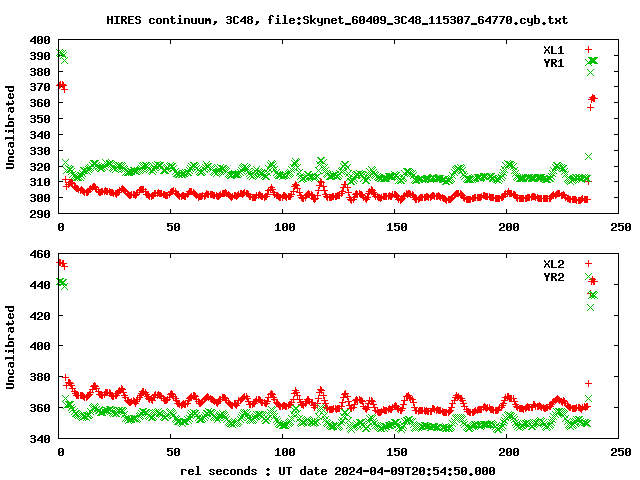Image resolution: width=640 pixels, height=480 pixels.
Task: Select the XL2 legend label
Action: (553, 264)
